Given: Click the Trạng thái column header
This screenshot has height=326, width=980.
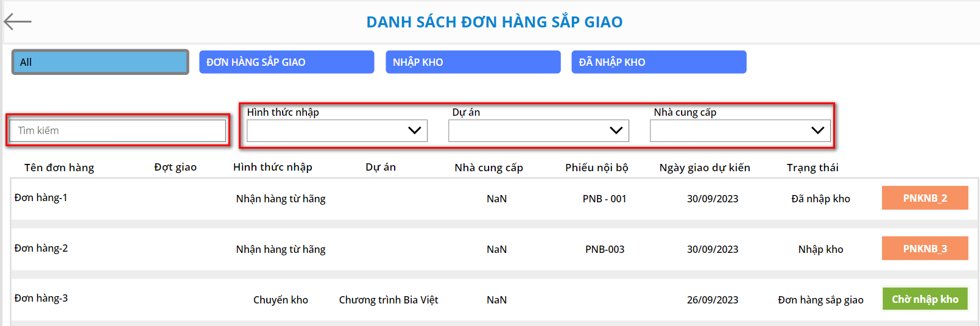Looking at the screenshot, I should (x=813, y=168).
